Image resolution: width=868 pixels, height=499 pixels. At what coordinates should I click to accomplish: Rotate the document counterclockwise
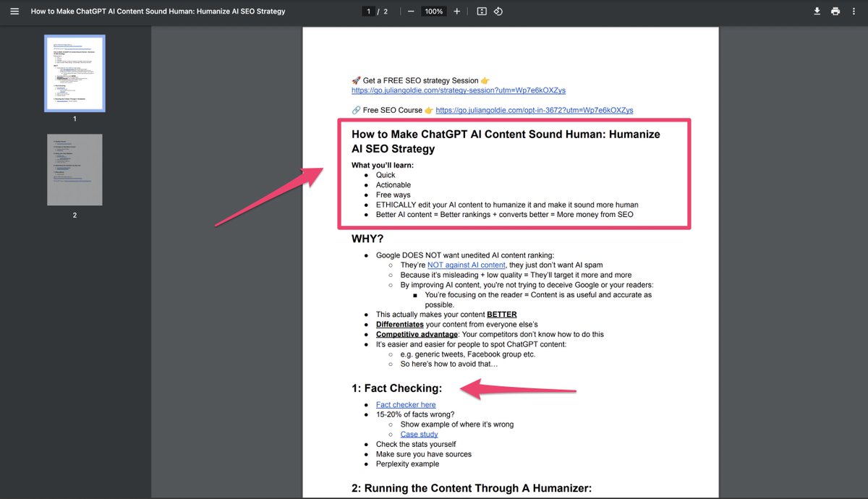click(498, 12)
